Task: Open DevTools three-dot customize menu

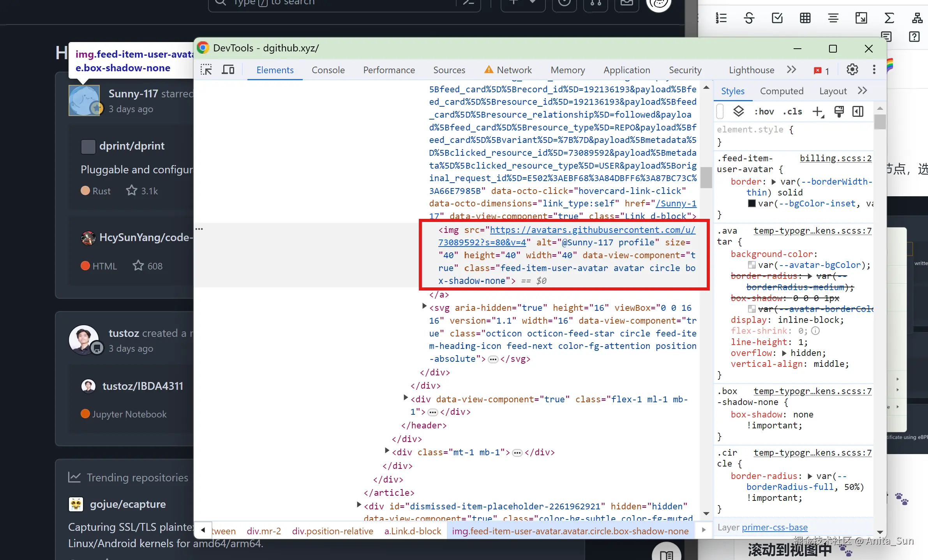Action: click(x=874, y=70)
